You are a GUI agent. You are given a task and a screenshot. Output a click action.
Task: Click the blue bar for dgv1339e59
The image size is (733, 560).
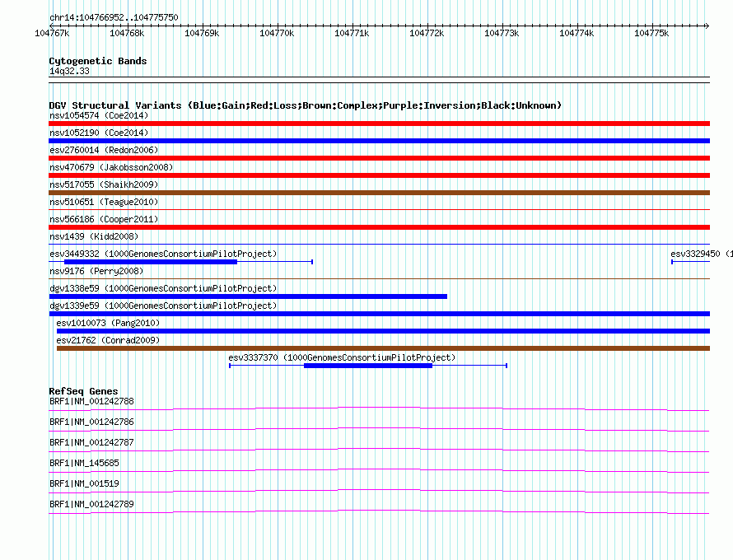[379, 314]
